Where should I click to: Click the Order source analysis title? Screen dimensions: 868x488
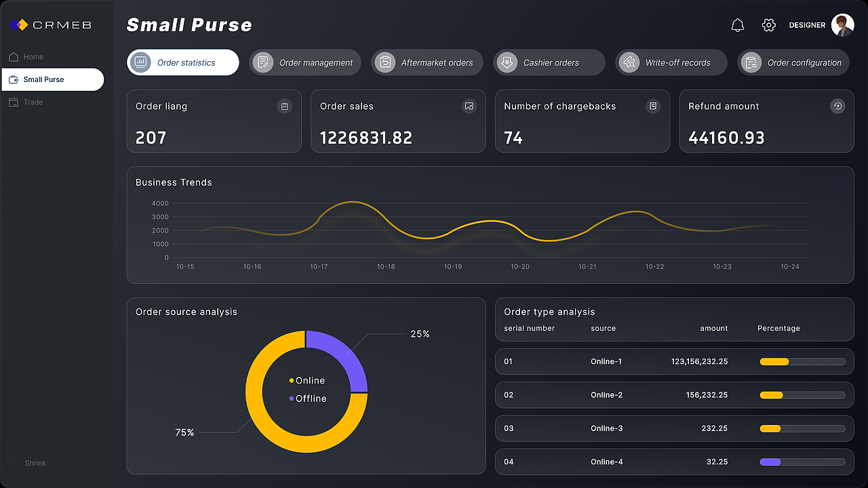coord(186,312)
